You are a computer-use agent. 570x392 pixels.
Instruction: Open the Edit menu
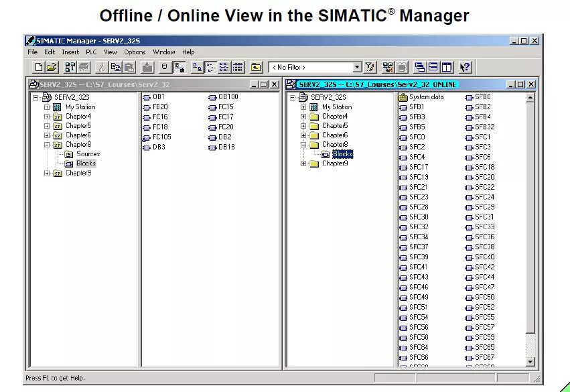(50, 52)
